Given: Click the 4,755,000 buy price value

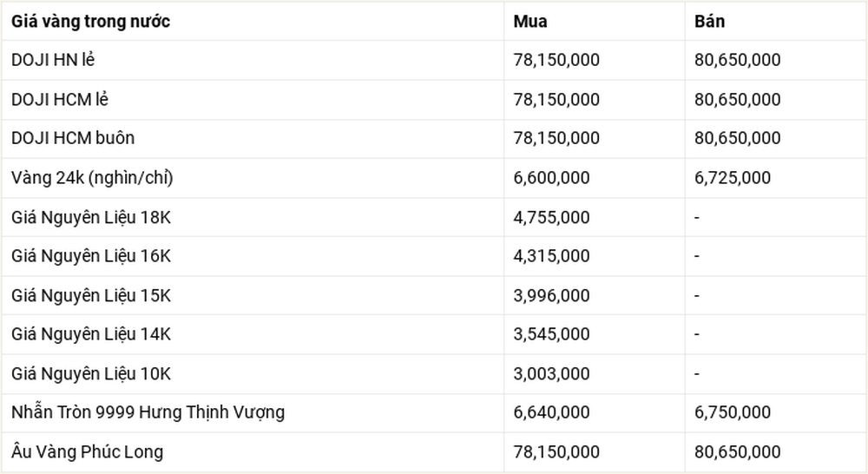Looking at the screenshot, I should point(551,218).
